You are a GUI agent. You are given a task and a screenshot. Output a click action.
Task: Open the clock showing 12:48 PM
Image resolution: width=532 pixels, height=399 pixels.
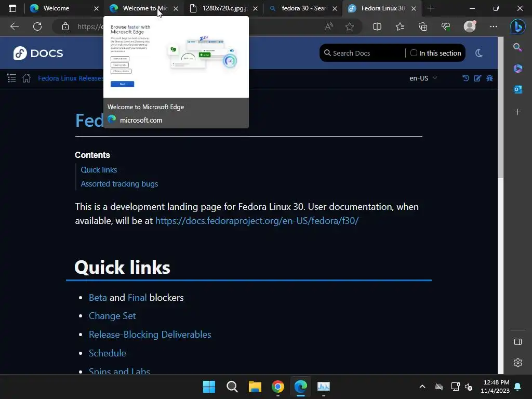coord(495,387)
